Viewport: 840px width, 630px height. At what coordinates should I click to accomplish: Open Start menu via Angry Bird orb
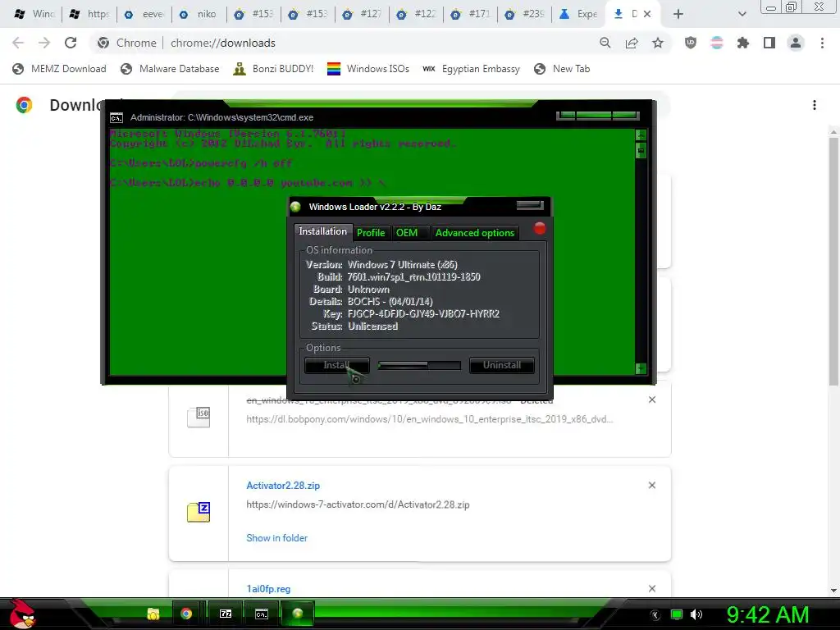[x=22, y=614]
